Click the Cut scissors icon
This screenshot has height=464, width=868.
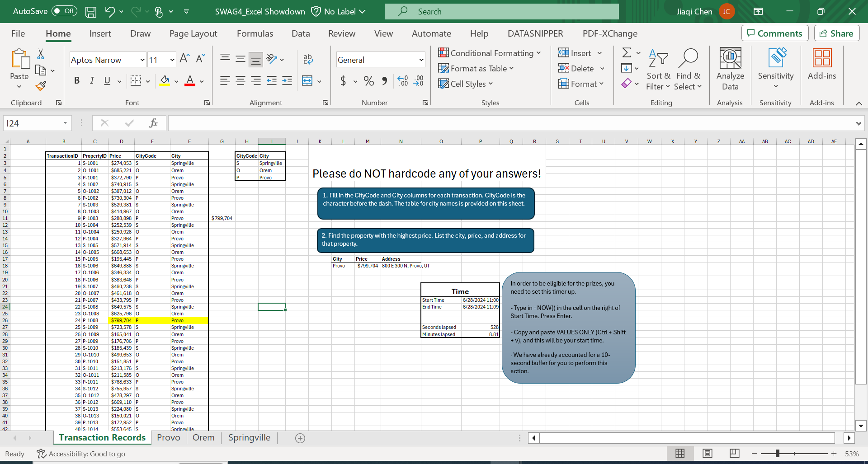pos(41,54)
